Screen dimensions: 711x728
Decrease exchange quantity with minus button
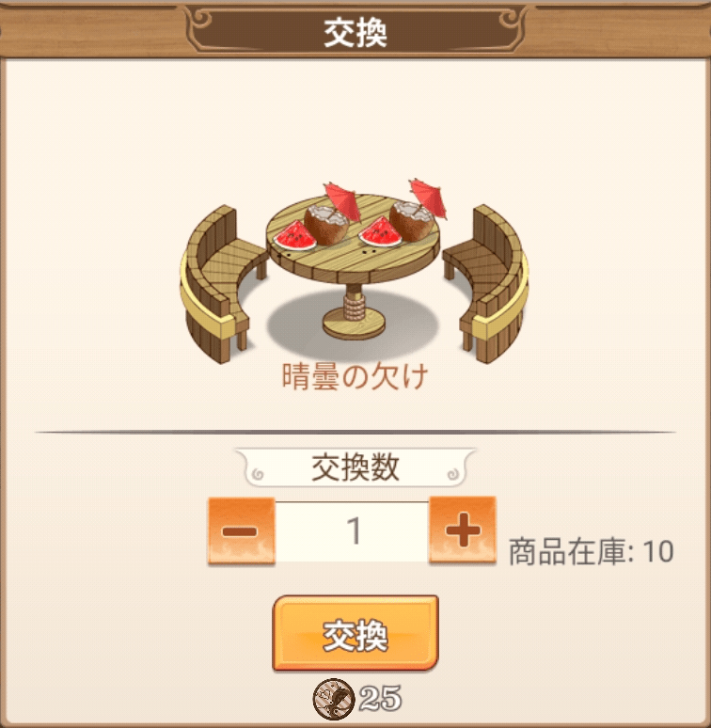241,531
